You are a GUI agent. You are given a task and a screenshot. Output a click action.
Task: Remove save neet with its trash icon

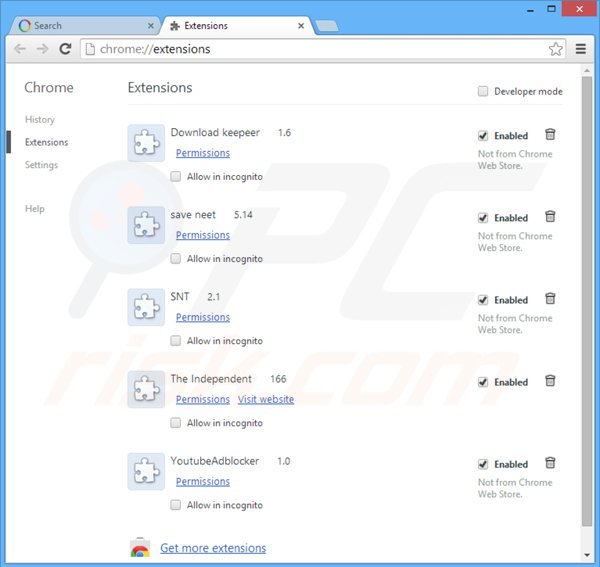click(x=550, y=217)
